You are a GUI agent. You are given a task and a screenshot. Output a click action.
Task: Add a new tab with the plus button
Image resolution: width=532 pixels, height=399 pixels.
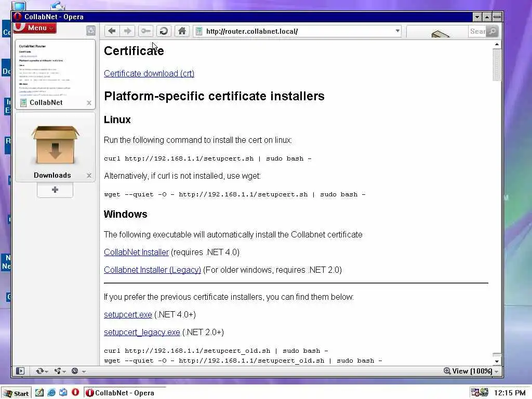[55, 190]
